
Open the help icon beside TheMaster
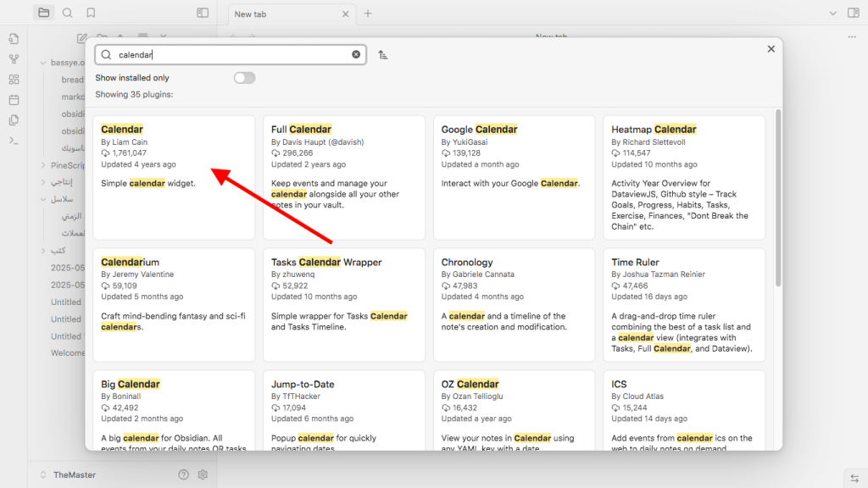coord(184,474)
